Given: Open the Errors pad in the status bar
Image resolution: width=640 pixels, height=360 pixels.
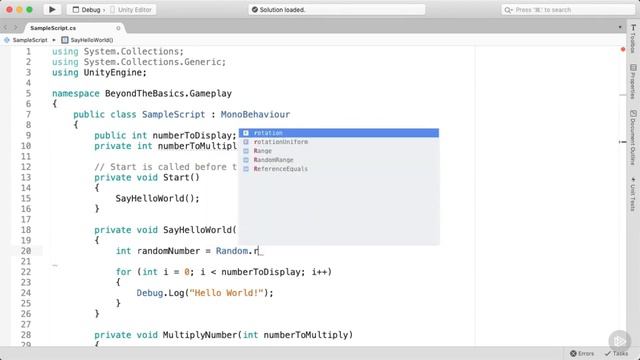Looking at the screenshot, I should tap(582, 353).
